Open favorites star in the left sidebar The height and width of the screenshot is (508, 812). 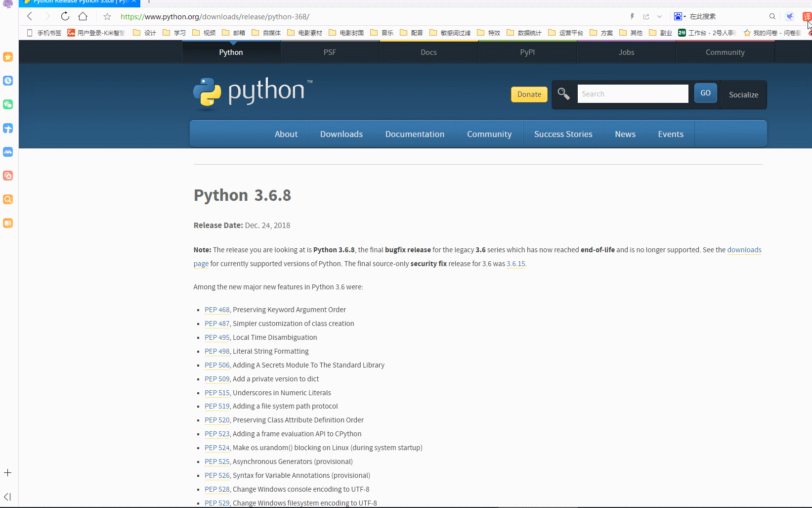click(8, 57)
